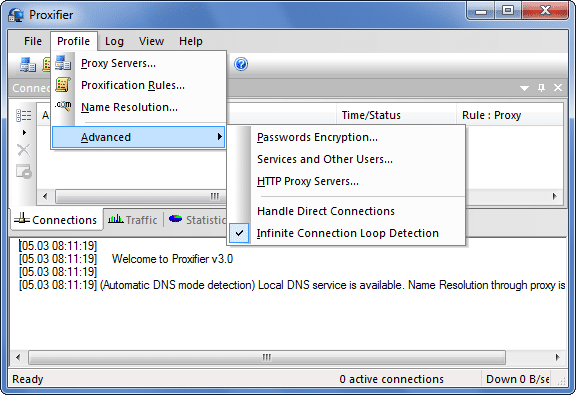Viewport: 576px width, 395px height.
Task: Click the Time/Status column header
Action: 396,115
